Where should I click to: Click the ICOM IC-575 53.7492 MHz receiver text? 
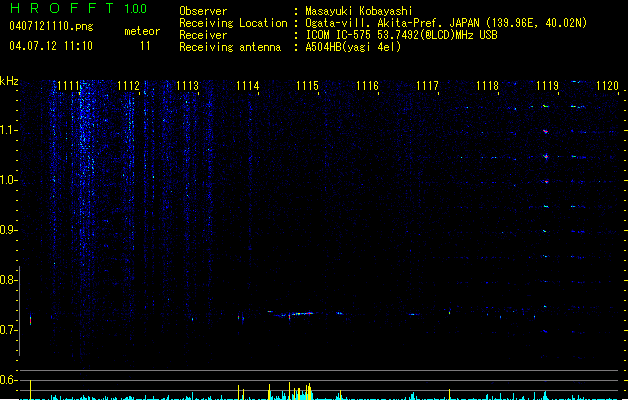(402, 35)
